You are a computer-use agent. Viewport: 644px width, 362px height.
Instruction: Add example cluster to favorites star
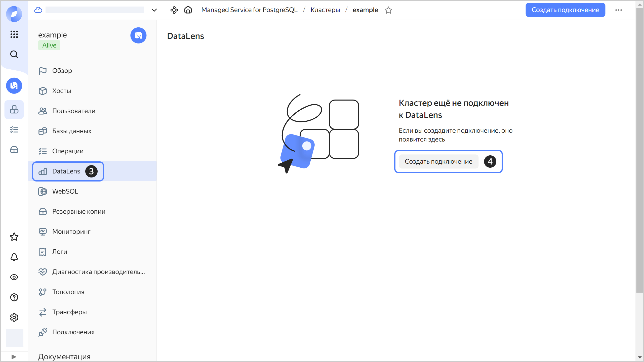coord(388,10)
